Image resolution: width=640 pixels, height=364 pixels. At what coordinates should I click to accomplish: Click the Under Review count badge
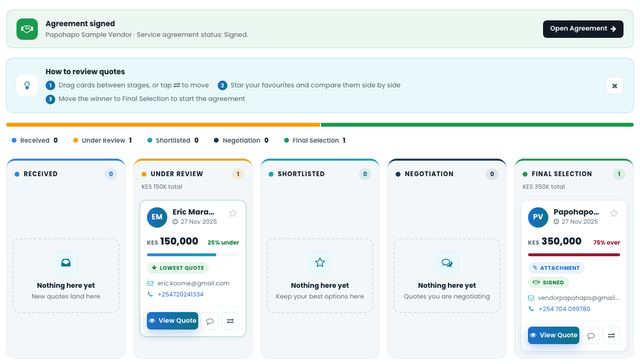(238, 174)
